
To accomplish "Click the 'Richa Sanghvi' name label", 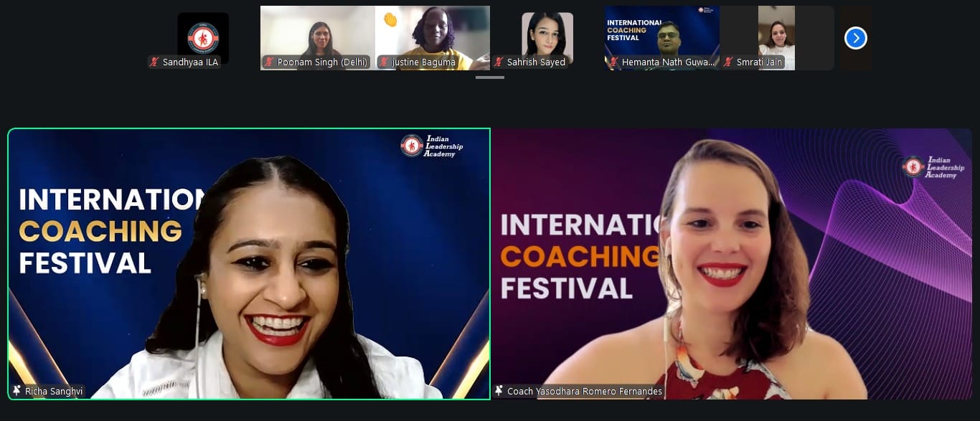I will pos(53,391).
